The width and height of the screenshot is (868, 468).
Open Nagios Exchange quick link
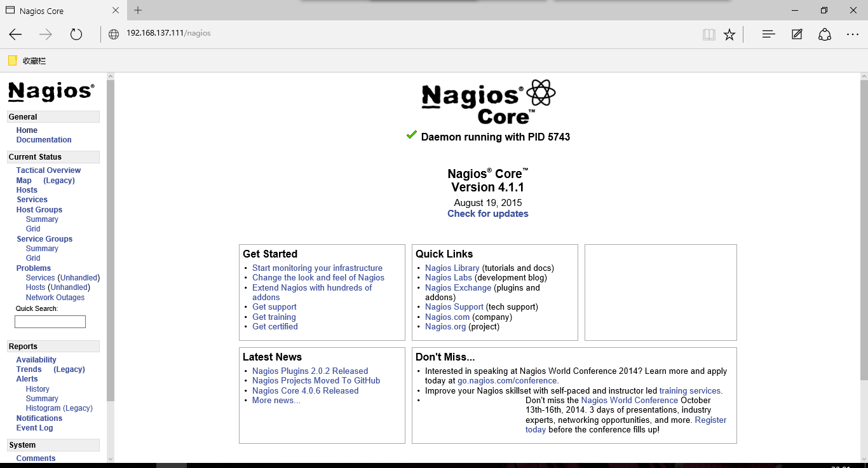pos(458,288)
